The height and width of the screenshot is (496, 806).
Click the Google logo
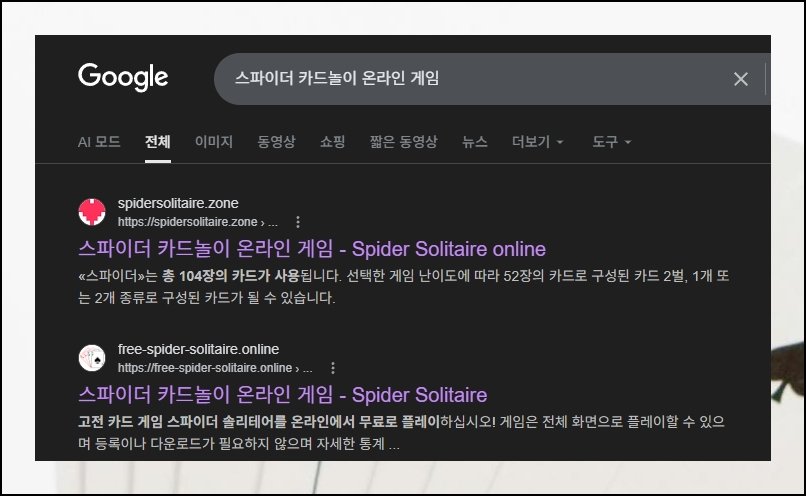[x=123, y=77]
